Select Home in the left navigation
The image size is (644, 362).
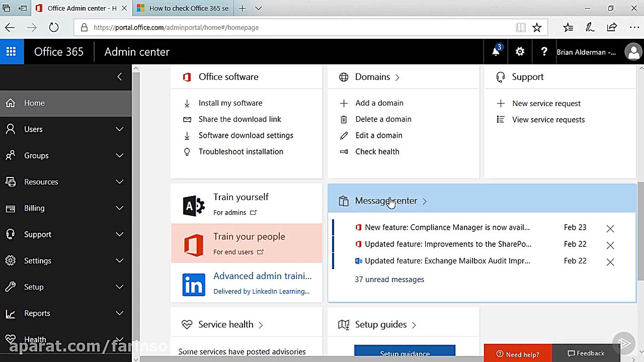coord(34,103)
